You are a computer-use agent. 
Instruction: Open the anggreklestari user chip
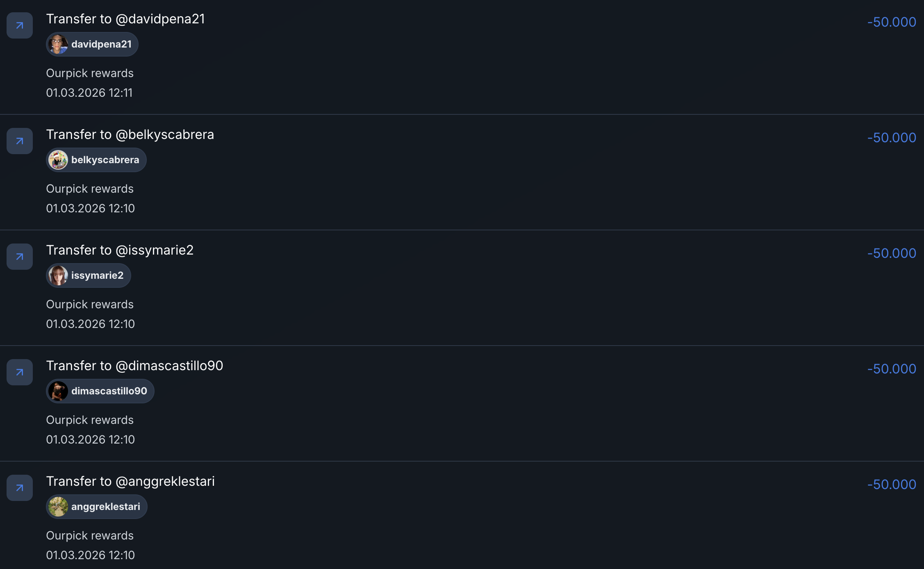pos(105,507)
